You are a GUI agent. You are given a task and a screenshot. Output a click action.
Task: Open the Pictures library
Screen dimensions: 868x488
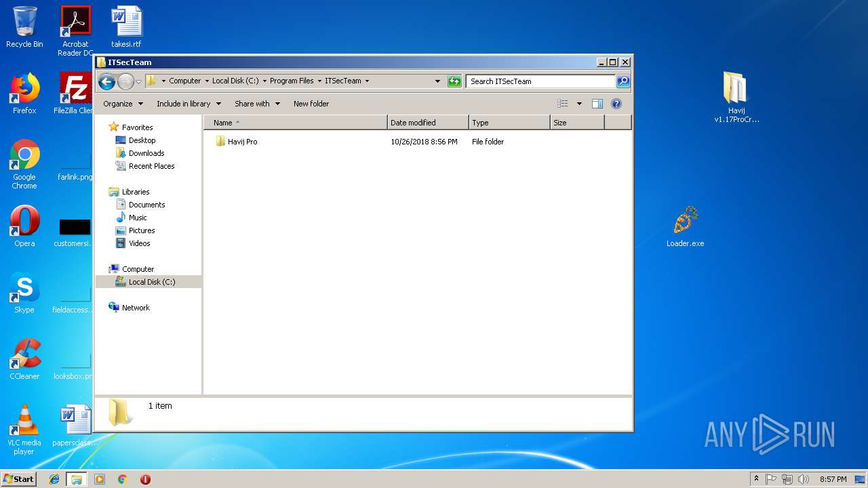tap(142, 230)
